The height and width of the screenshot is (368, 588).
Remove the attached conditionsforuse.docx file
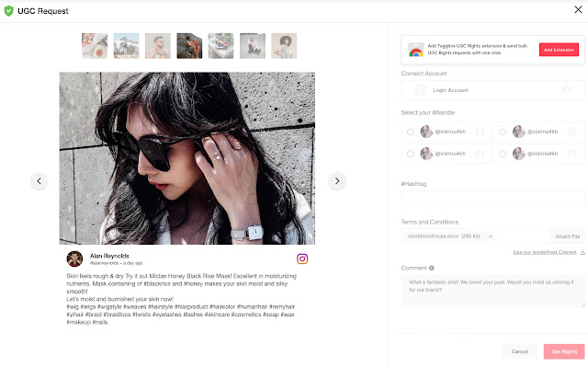(x=490, y=236)
